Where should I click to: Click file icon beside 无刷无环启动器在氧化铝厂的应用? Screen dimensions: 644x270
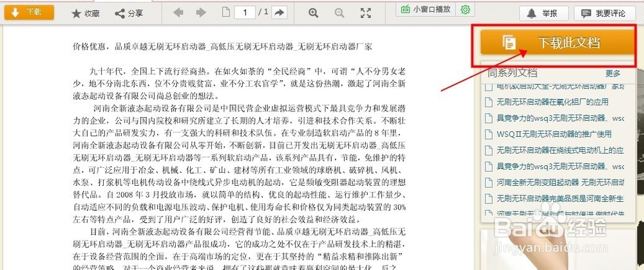(488, 102)
